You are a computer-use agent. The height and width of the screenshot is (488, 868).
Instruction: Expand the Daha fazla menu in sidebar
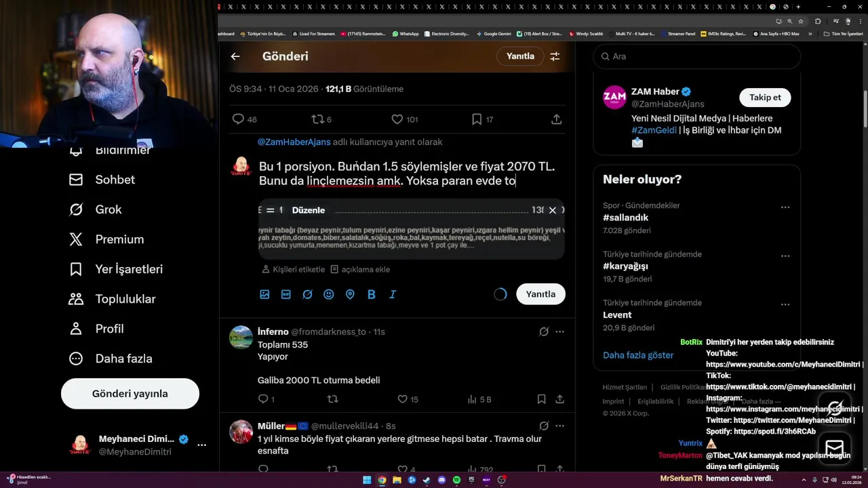click(x=111, y=359)
